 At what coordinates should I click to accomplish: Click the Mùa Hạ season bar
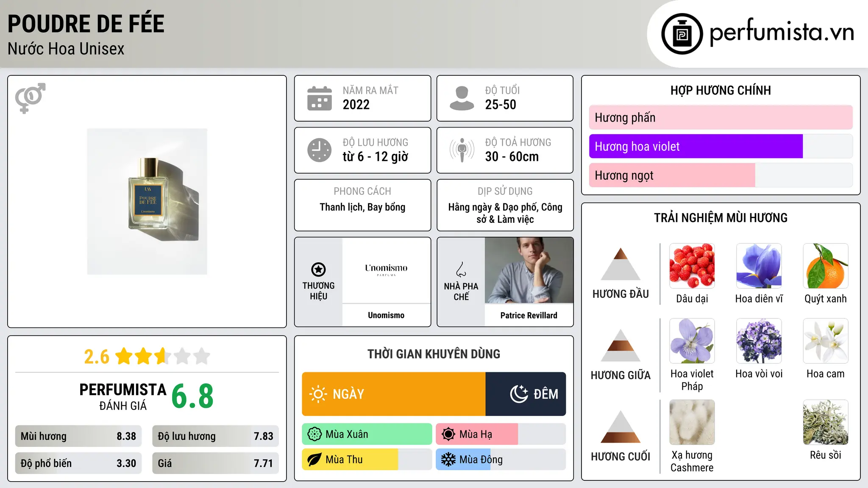(x=501, y=434)
